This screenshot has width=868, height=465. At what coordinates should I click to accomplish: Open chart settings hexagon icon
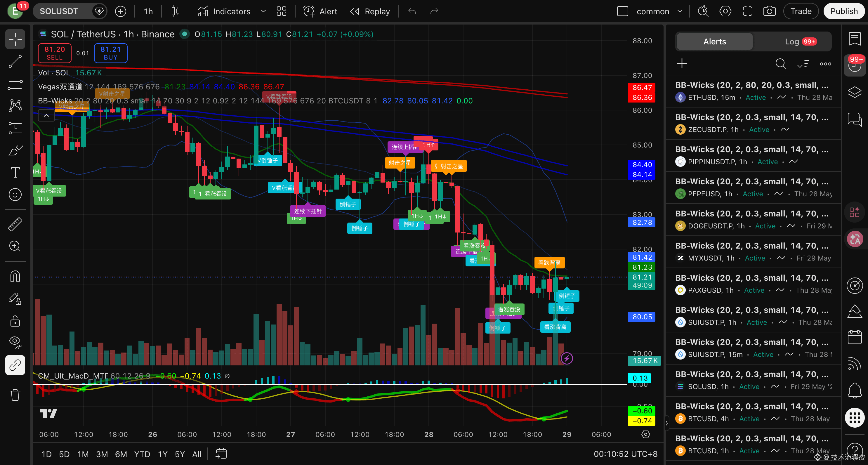(x=725, y=11)
